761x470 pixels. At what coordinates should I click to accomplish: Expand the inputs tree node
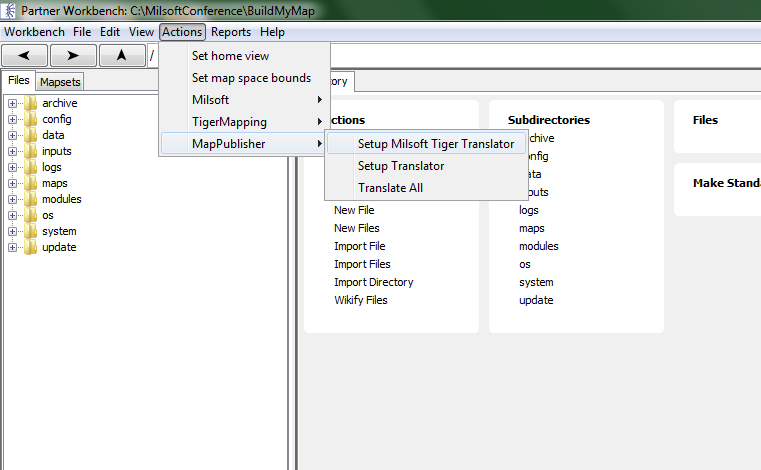(x=12, y=151)
